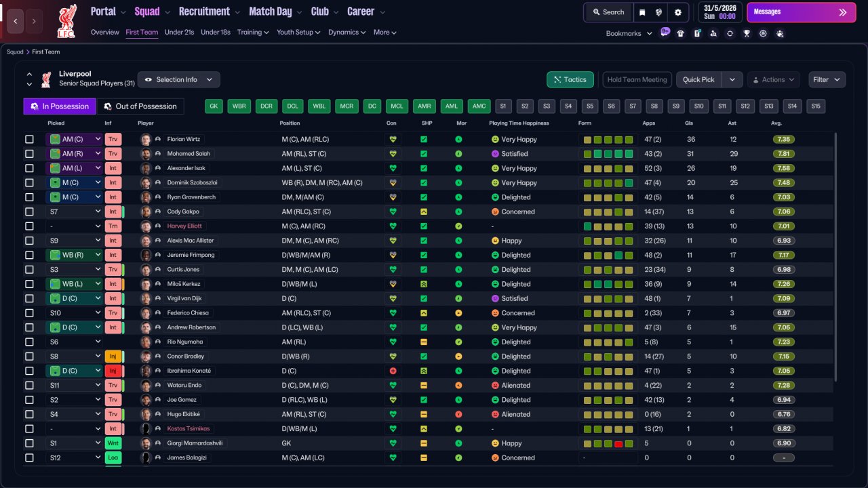
Task: Click the small Liverpool badge beside squad name
Action: click(46, 79)
